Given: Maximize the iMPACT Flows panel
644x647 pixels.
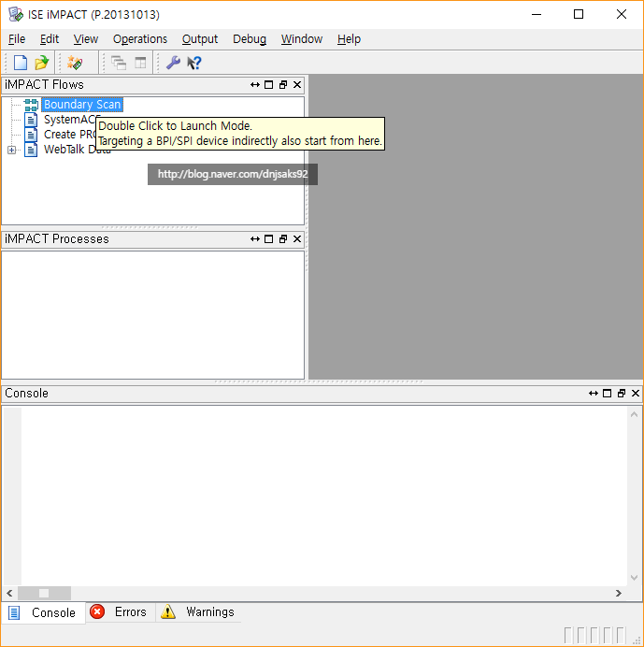Looking at the screenshot, I should point(268,84).
